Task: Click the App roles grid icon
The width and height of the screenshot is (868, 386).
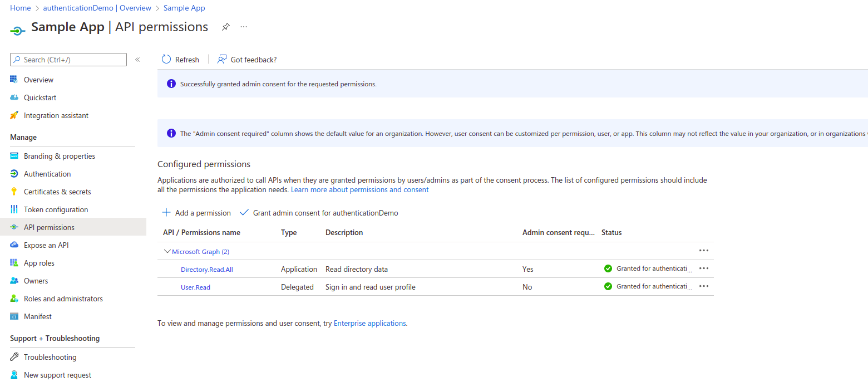Action: click(x=14, y=263)
